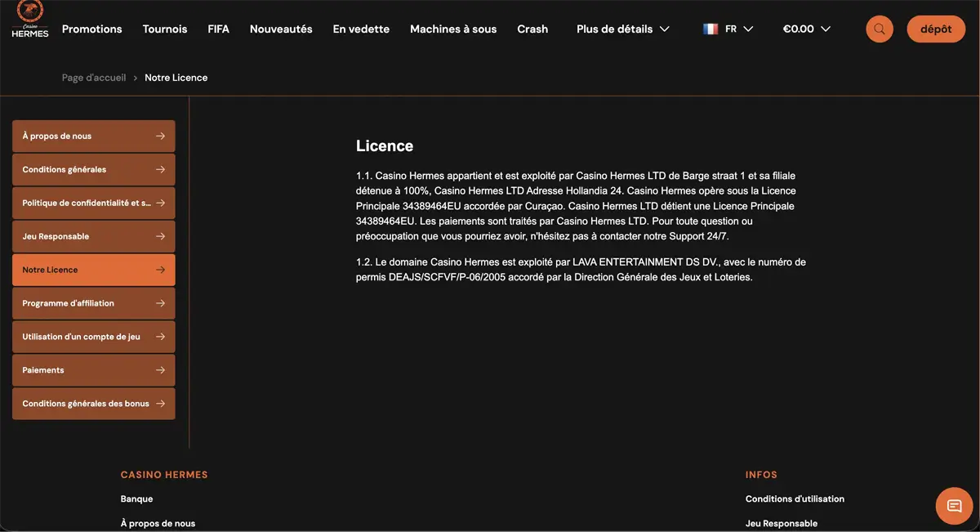Click arrow icon on Utilisation d'un compte de jeu

(x=161, y=337)
